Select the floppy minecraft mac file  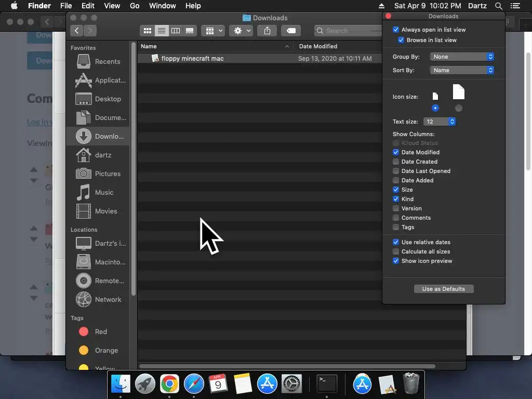tap(260, 58)
